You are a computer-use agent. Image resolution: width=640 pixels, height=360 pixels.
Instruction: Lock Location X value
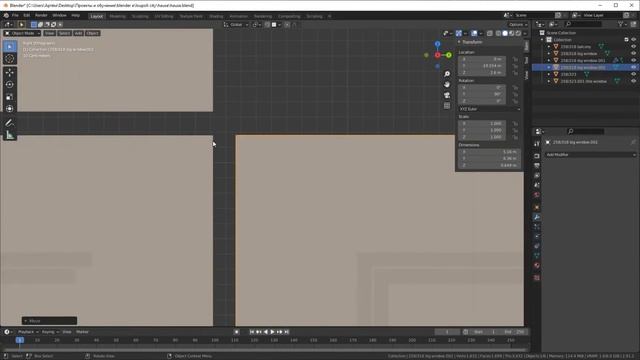click(x=516, y=59)
